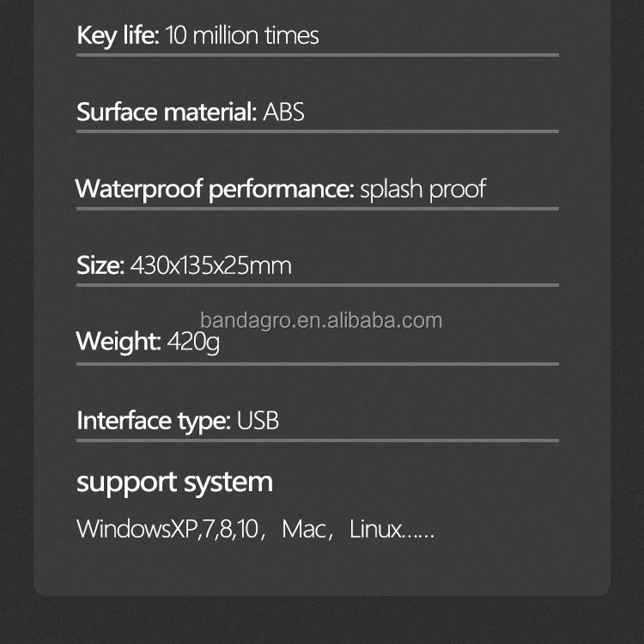Select the "430x135x25mm" dimensions value
The height and width of the screenshot is (644, 644).
tap(211, 265)
